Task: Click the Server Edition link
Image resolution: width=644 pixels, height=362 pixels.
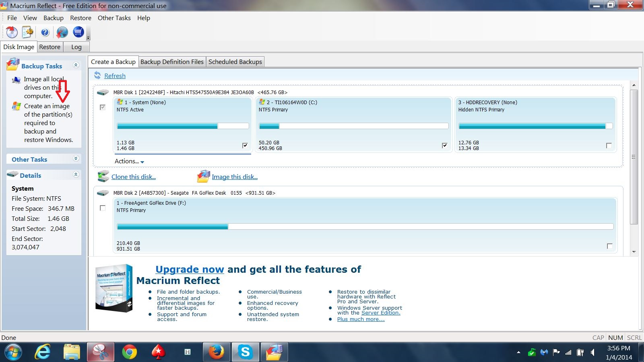Action: click(x=381, y=313)
